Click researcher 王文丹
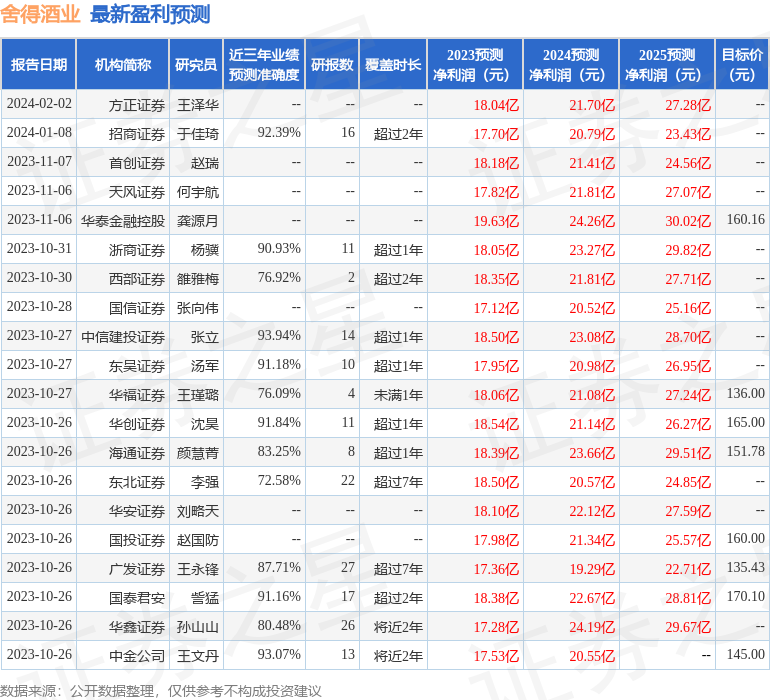Image resolution: width=770 pixels, height=700 pixels. [x=198, y=656]
